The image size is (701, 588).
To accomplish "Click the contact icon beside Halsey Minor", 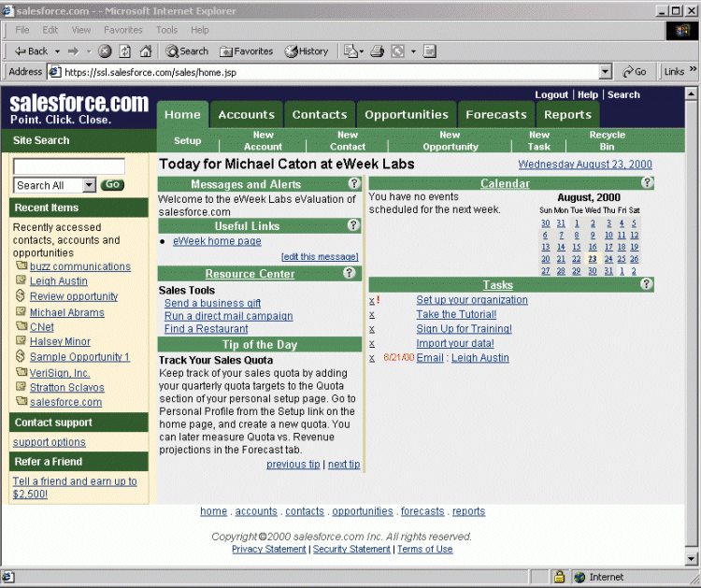I will (21, 340).
